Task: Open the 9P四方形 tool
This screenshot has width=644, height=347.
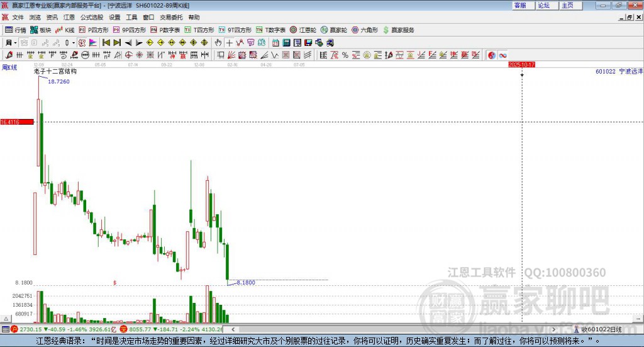Action: click(130, 30)
